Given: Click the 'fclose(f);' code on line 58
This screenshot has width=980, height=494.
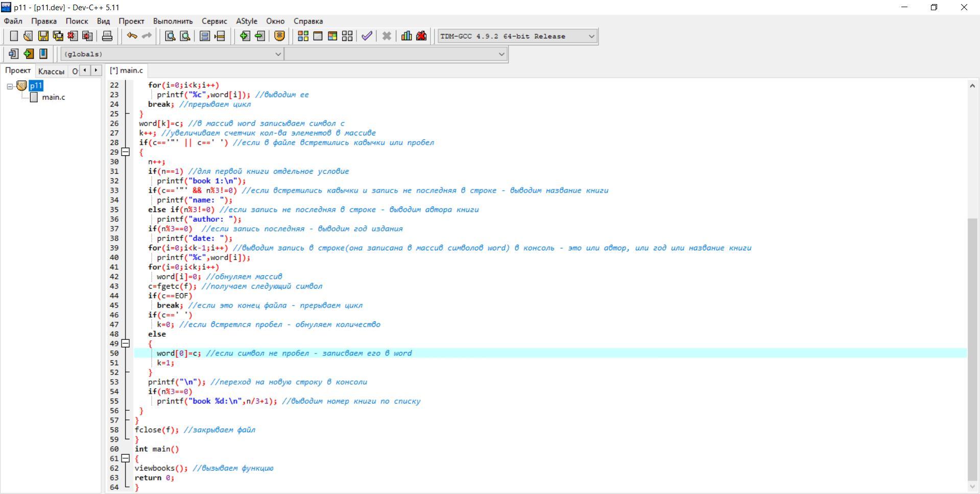Looking at the screenshot, I should pyautogui.click(x=157, y=430).
